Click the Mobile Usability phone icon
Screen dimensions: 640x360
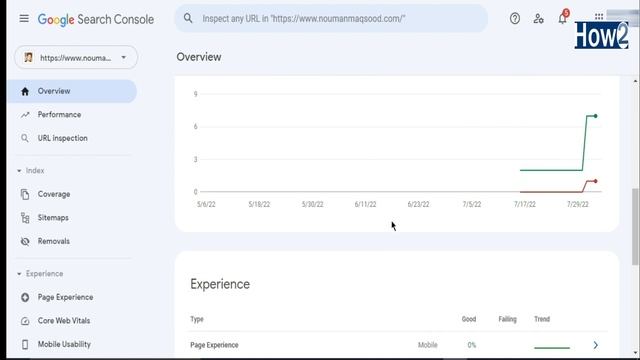tap(25, 344)
